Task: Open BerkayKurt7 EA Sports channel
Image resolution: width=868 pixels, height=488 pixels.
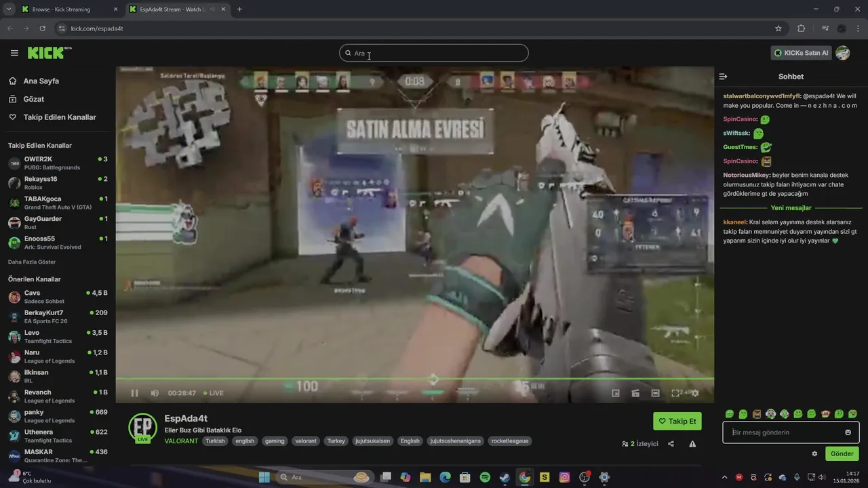Action: [x=58, y=317]
